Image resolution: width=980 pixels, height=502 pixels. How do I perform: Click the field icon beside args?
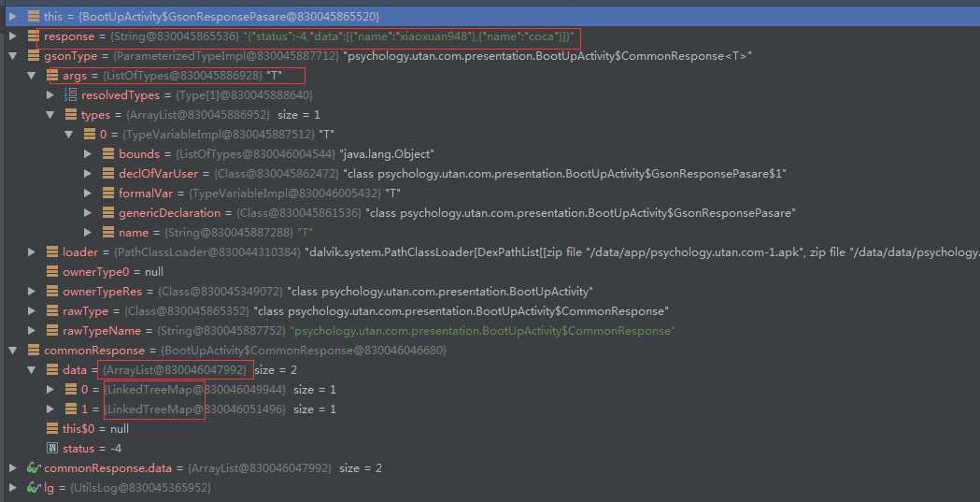tap(52, 76)
